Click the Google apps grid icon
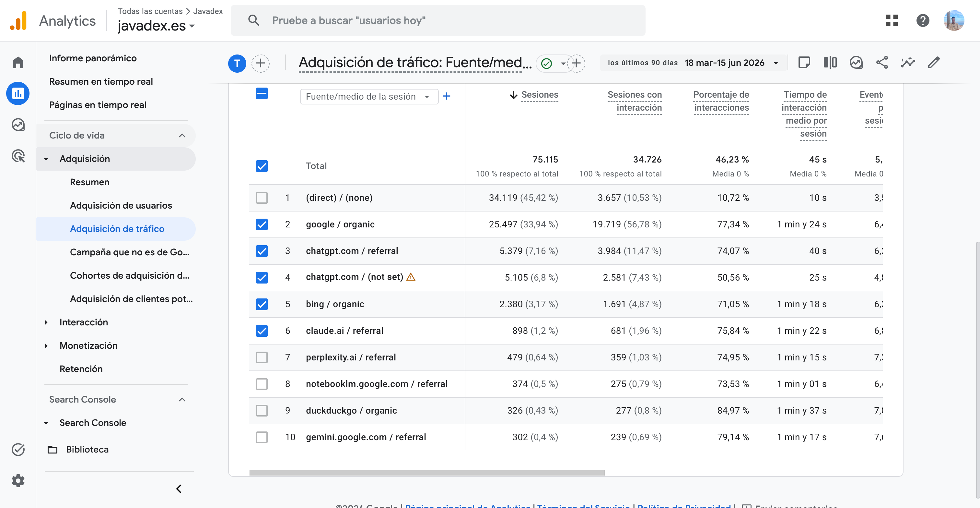Viewport: 980px width, 508px height. pos(891,20)
